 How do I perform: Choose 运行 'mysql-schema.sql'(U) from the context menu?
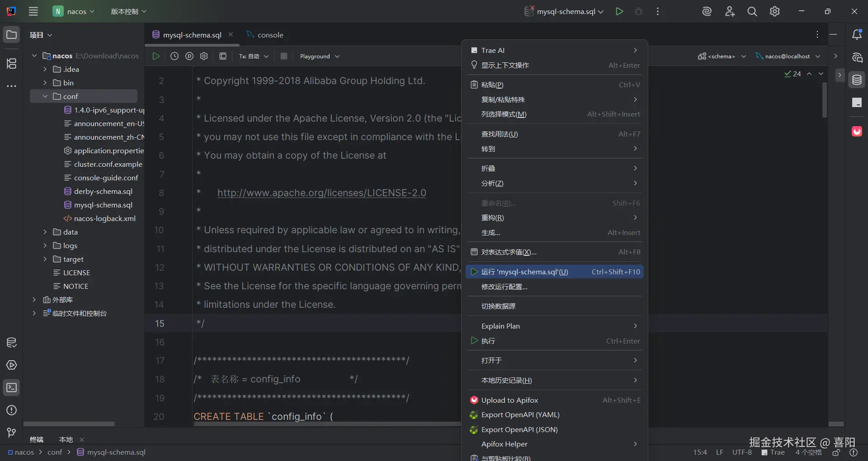click(x=555, y=272)
